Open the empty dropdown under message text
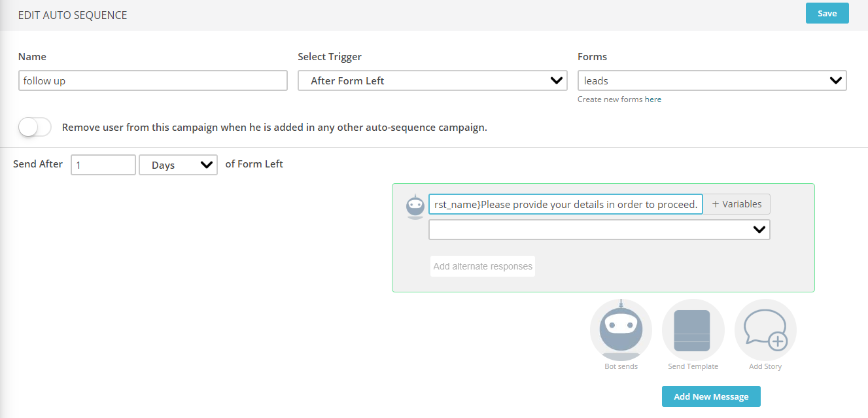The image size is (868, 418). tap(599, 230)
